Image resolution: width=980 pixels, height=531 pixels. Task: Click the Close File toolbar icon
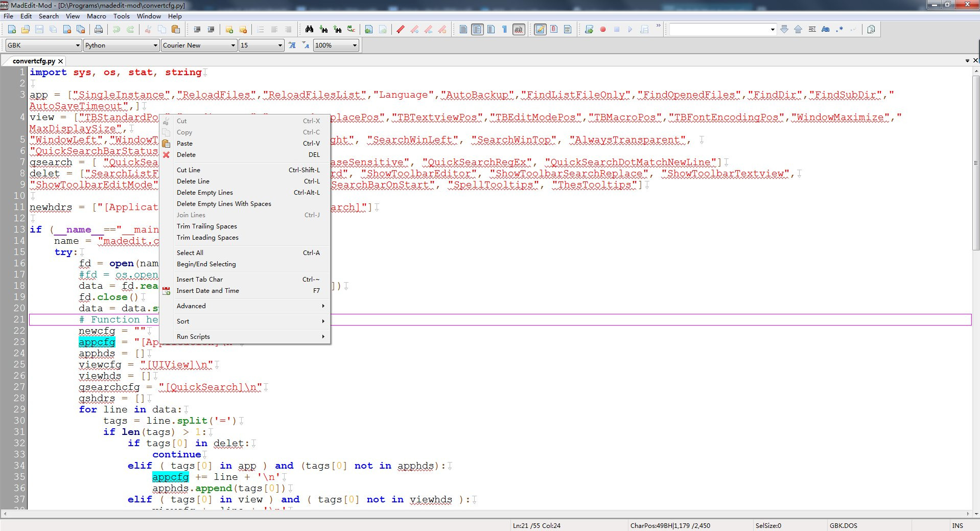tap(67, 30)
